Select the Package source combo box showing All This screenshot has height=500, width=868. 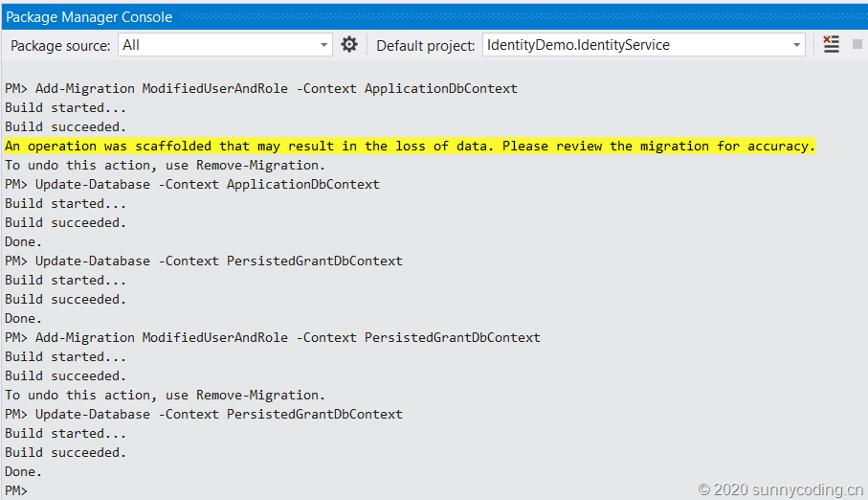(220, 45)
